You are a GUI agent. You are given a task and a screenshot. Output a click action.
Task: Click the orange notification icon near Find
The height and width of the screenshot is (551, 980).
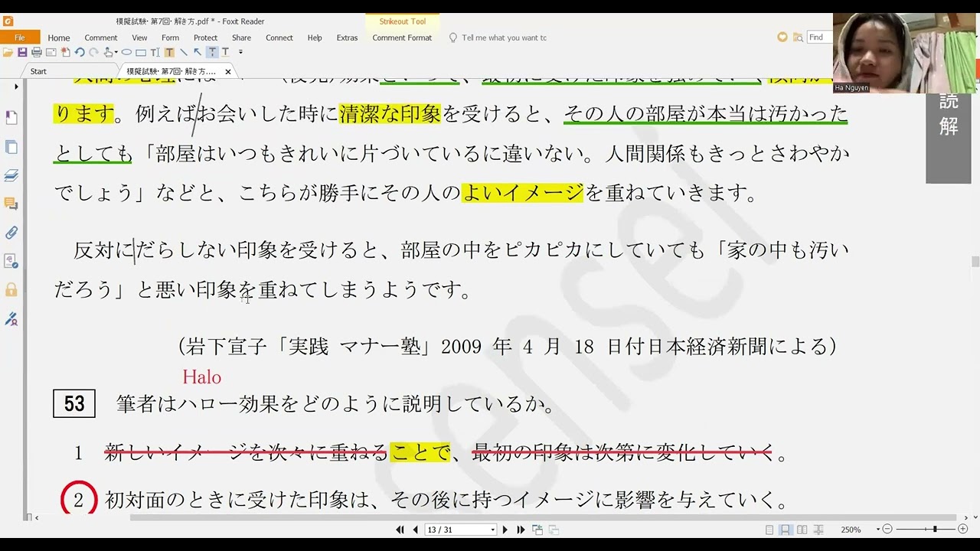782,37
